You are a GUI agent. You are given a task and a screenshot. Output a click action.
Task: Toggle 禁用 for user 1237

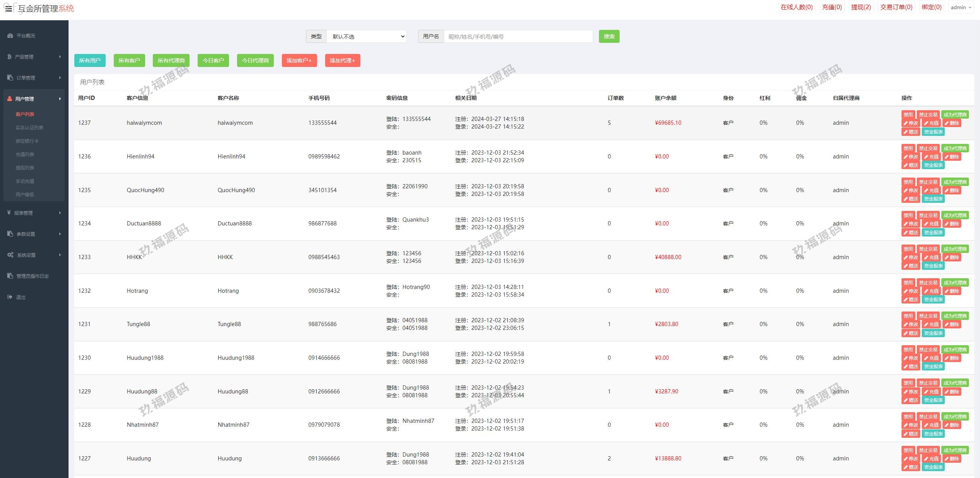908,114
